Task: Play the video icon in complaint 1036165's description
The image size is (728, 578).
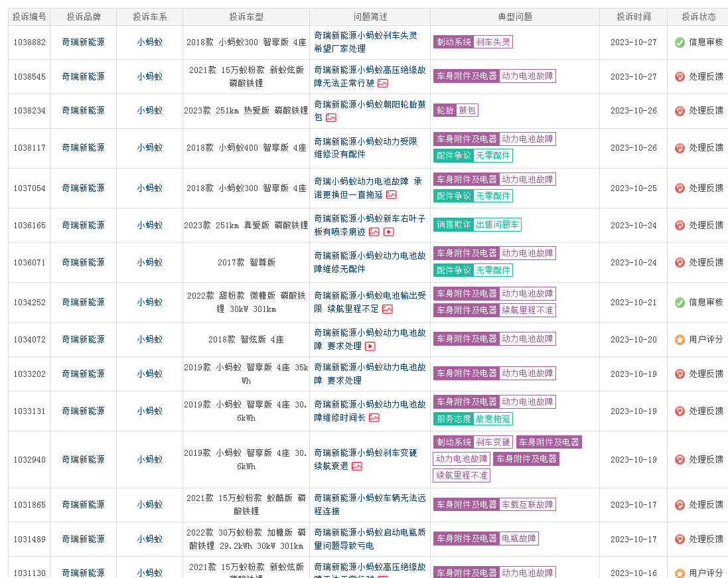Action: [389, 232]
